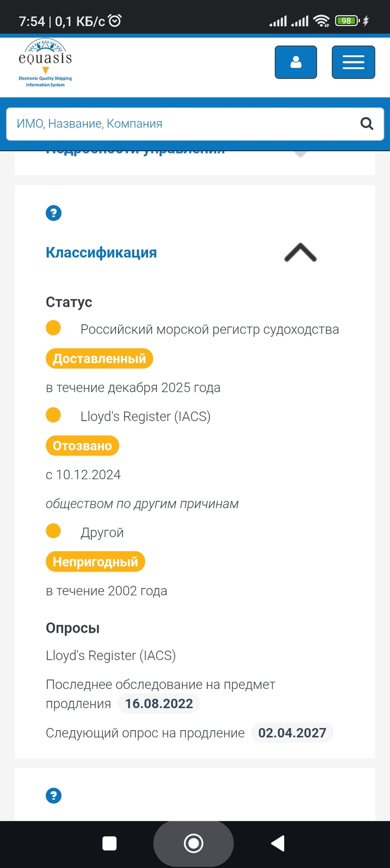Collapse the Классификация section chevron
This screenshot has height=868, width=390.
pyautogui.click(x=300, y=253)
